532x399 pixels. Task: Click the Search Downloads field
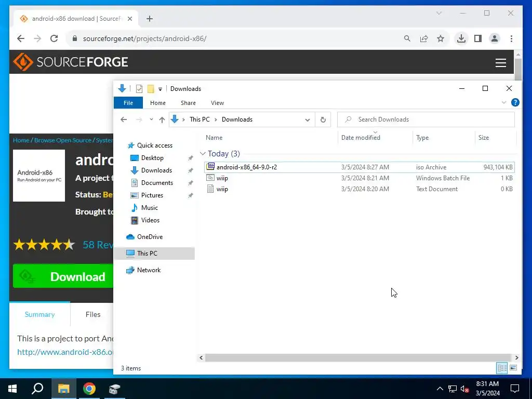point(426,119)
